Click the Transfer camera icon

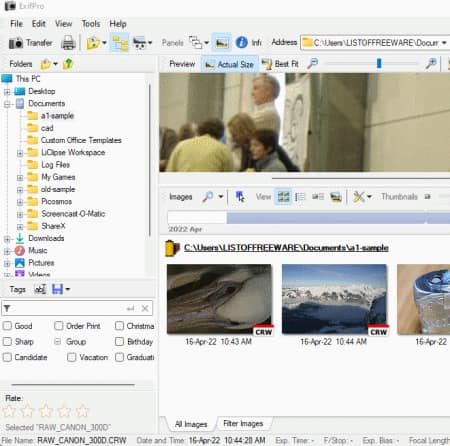click(16, 43)
